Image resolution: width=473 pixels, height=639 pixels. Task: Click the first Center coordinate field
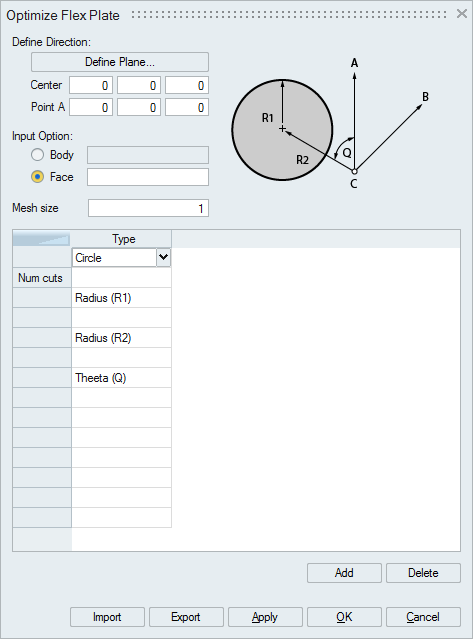click(91, 85)
